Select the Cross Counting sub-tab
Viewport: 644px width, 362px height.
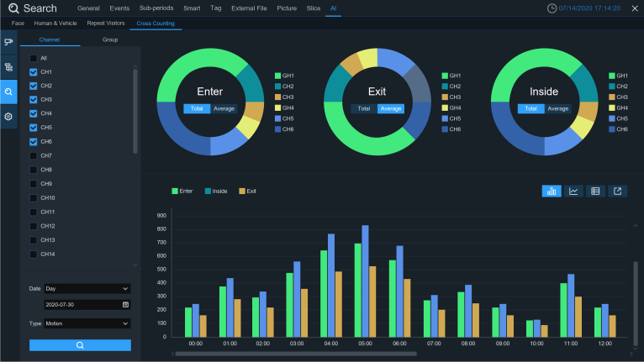coord(156,24)
